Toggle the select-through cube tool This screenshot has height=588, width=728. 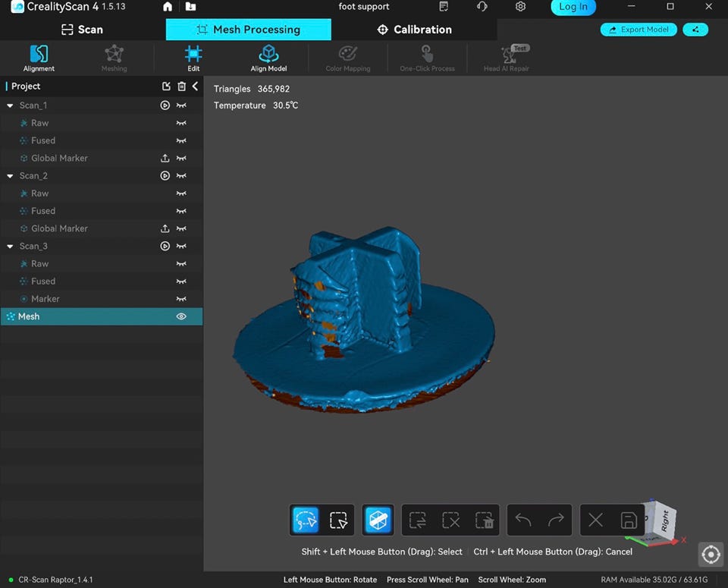378,520
